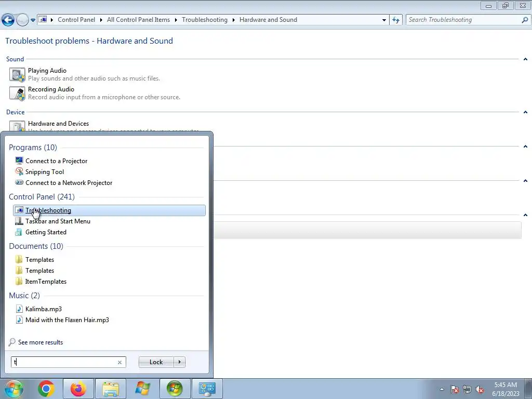Click Connect to a Projector result

[x=56, y=161]
